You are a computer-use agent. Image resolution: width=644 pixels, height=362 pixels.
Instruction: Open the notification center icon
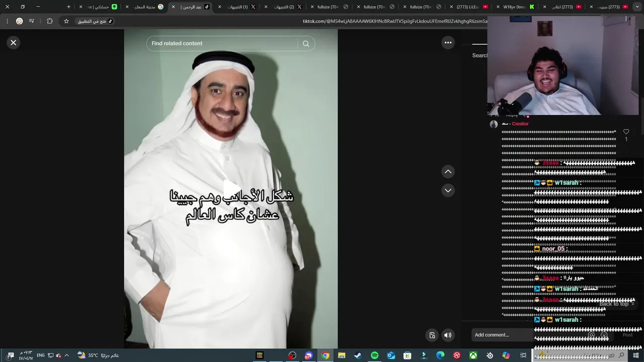11,355
